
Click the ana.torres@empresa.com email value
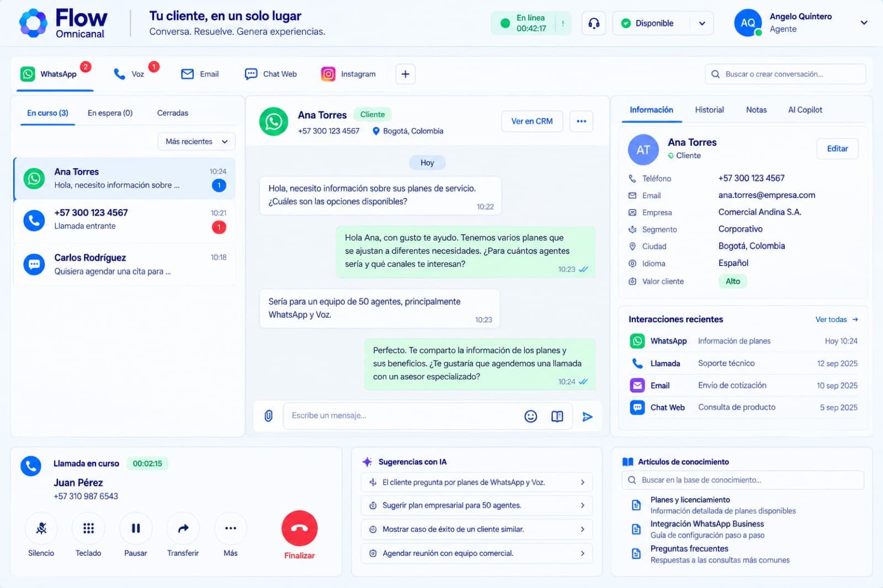(767, 195)
